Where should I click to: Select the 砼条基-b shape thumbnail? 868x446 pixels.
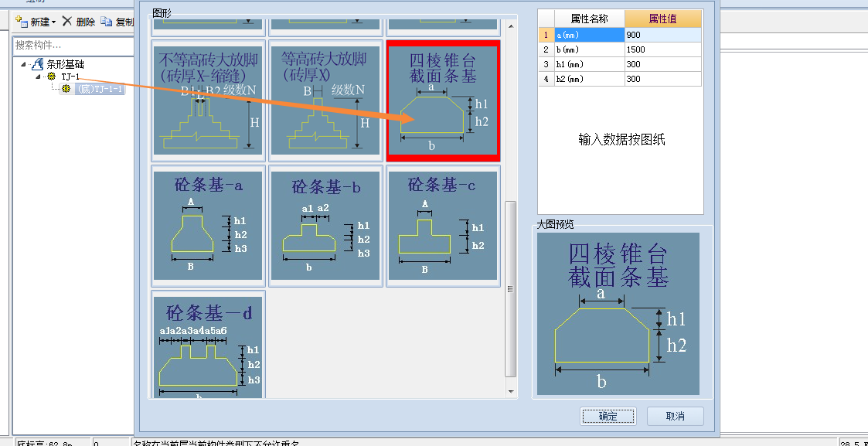325,226
